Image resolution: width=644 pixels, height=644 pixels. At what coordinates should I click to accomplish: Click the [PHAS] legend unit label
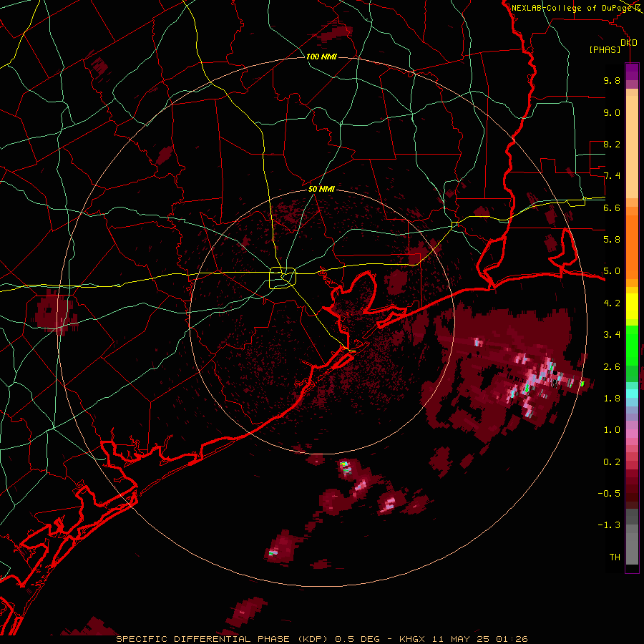(x=605, y=50)
